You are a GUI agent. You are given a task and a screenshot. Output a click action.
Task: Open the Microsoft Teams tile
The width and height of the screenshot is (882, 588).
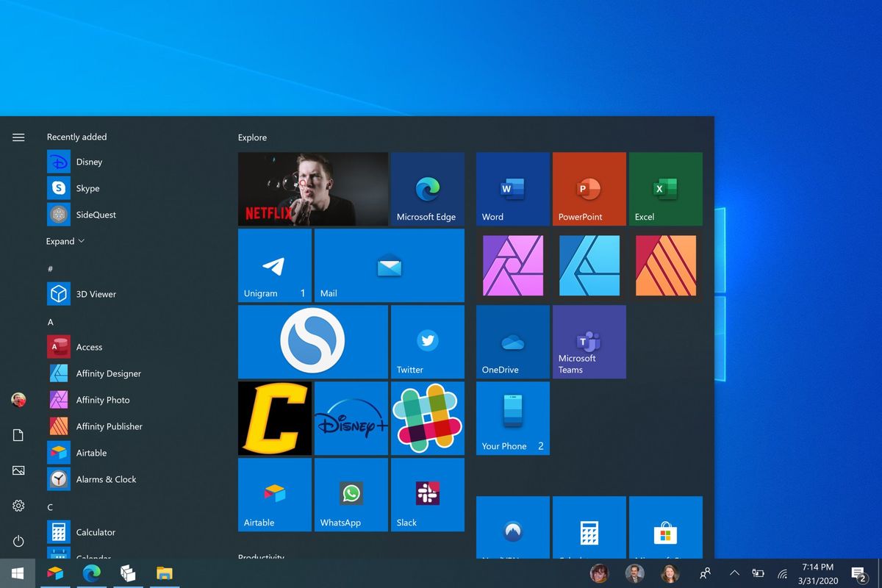pos(589,342)
